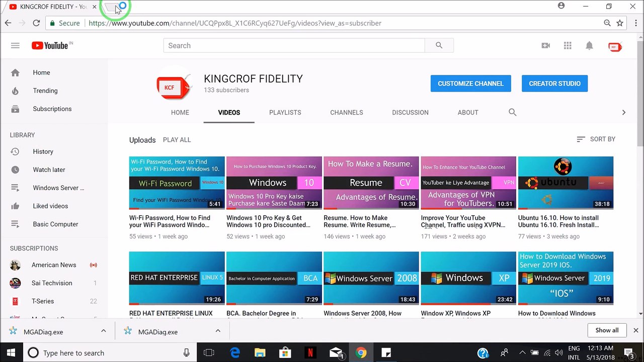Click the YouTube search field
This screenshot has width=644, height=362.
[294, 46]
